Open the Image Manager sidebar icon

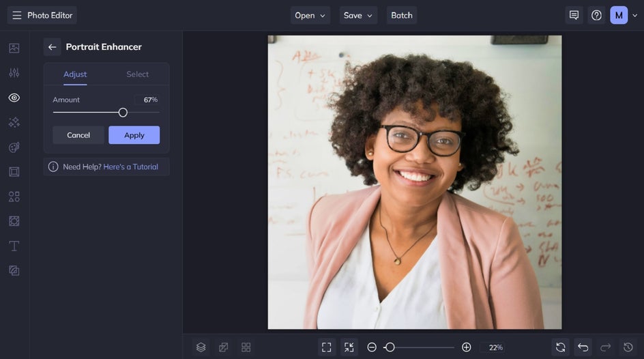click(14, 48)
